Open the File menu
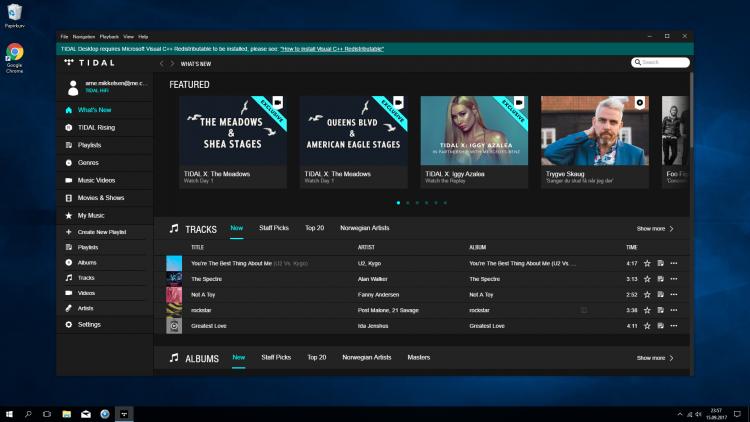This screenshot has height=422, width=750. pyautogui.click(x=64, y=37)
